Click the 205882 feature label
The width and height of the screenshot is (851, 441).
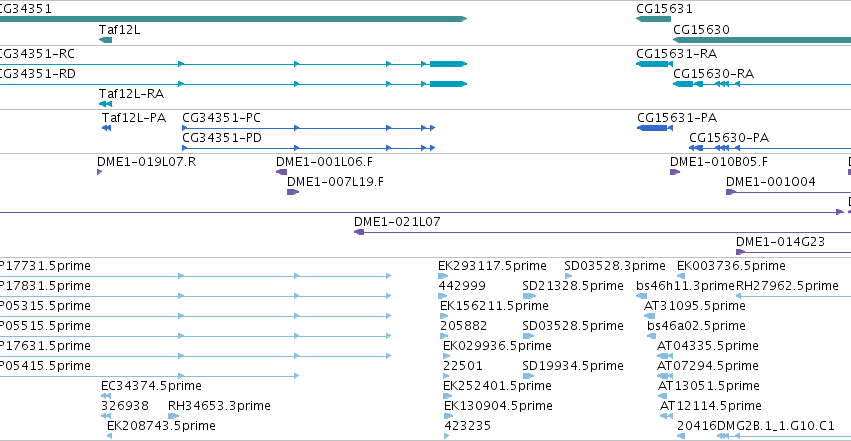463,326
